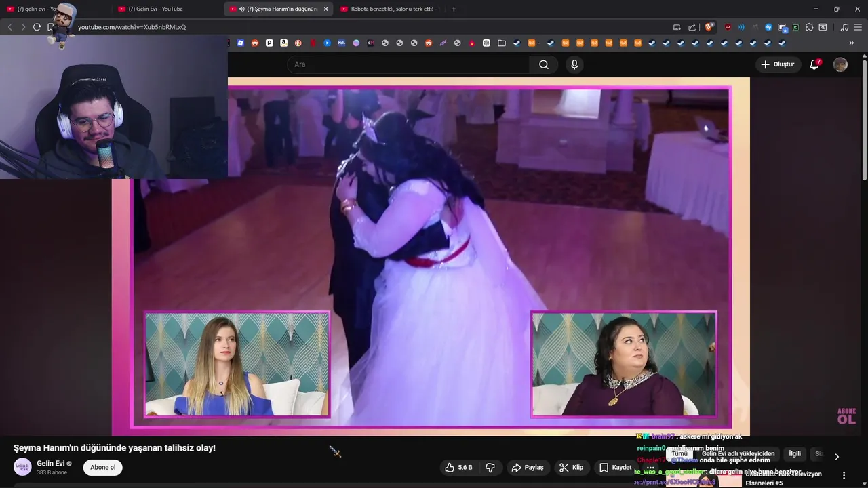
Task: Click the video title text
Action: coord(115,448)
